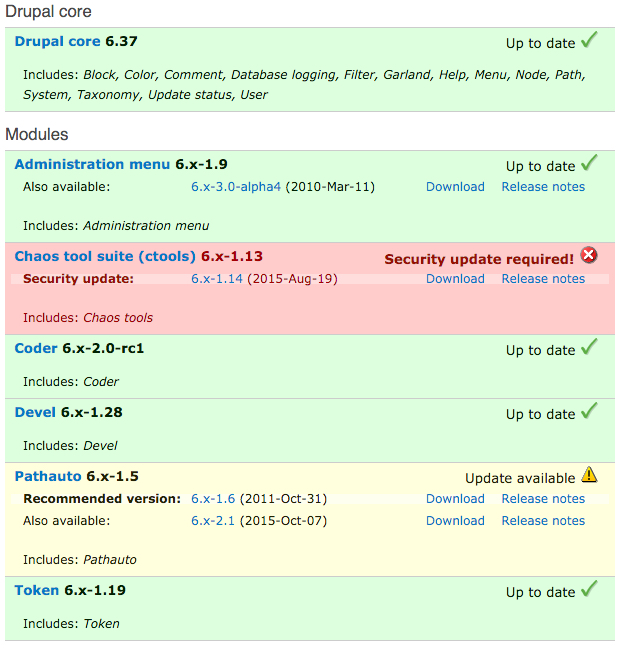Click the green checkmark beside Drupal core
Viewport: 620px width, 648px height.
tap(589, 40)
